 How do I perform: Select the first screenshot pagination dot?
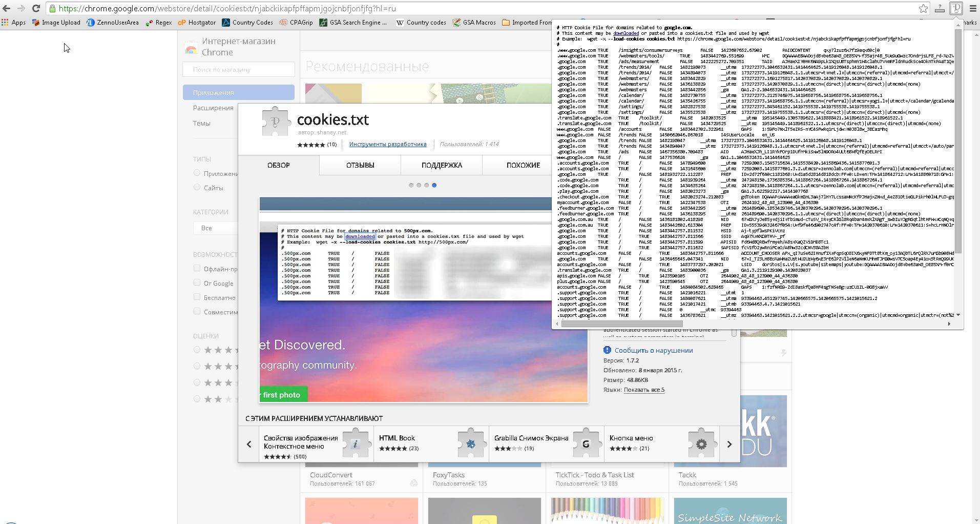pos(411,185)
